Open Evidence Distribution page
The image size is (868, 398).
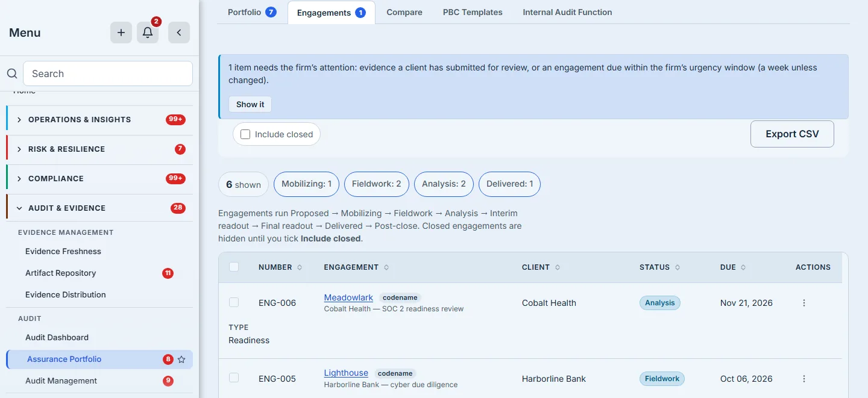(x=66, y=295)
